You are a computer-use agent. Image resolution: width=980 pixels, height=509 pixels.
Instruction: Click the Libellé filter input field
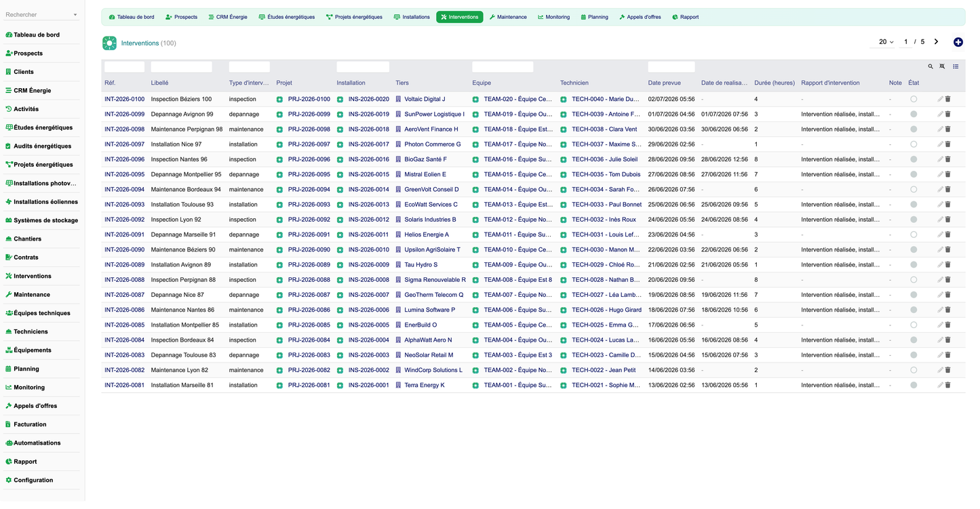181,67
